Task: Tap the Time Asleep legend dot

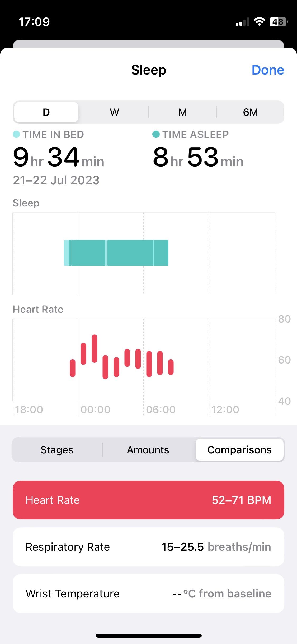Action: (156, 134)
